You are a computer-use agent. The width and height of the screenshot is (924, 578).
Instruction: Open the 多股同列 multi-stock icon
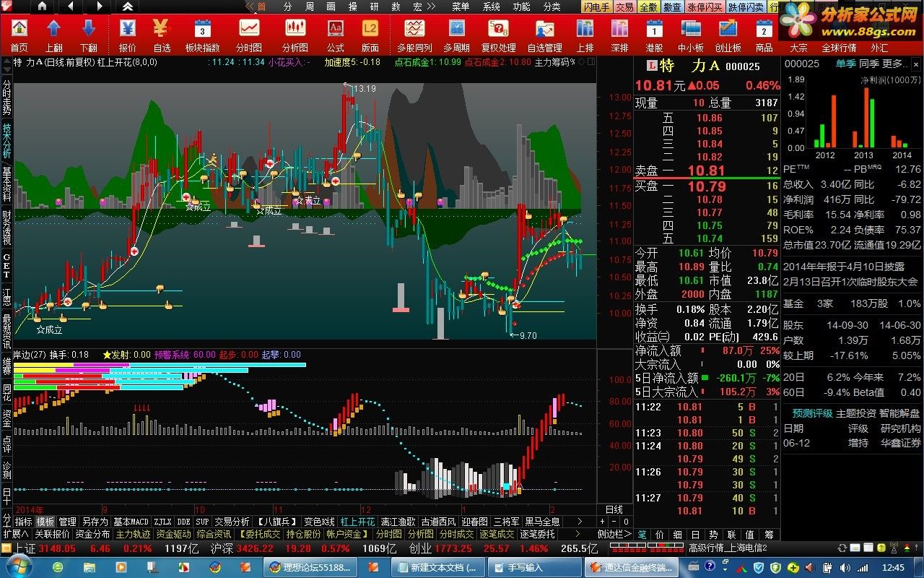(414, 35)
